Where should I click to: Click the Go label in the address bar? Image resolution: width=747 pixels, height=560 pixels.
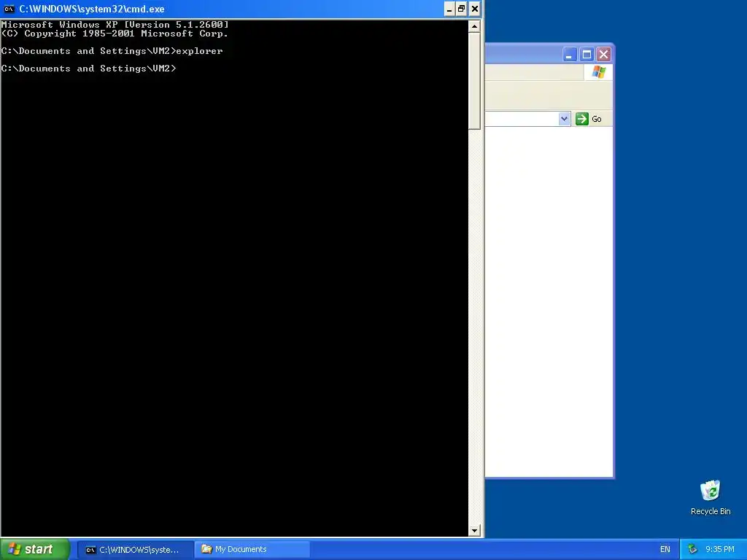click(x=597, y=119)
